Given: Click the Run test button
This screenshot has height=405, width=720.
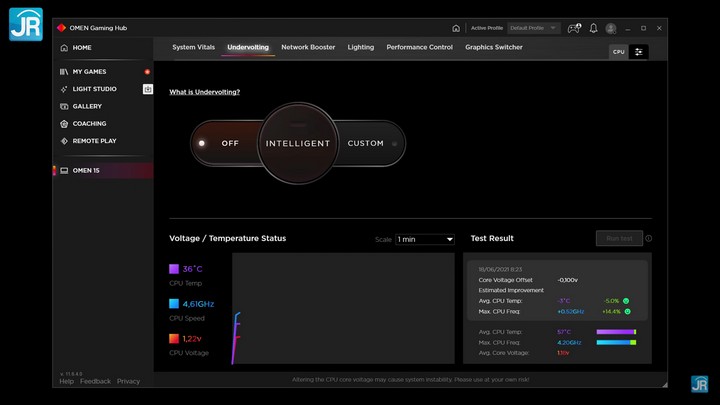Looking at the screenshot, I should (x=619, y=238).
